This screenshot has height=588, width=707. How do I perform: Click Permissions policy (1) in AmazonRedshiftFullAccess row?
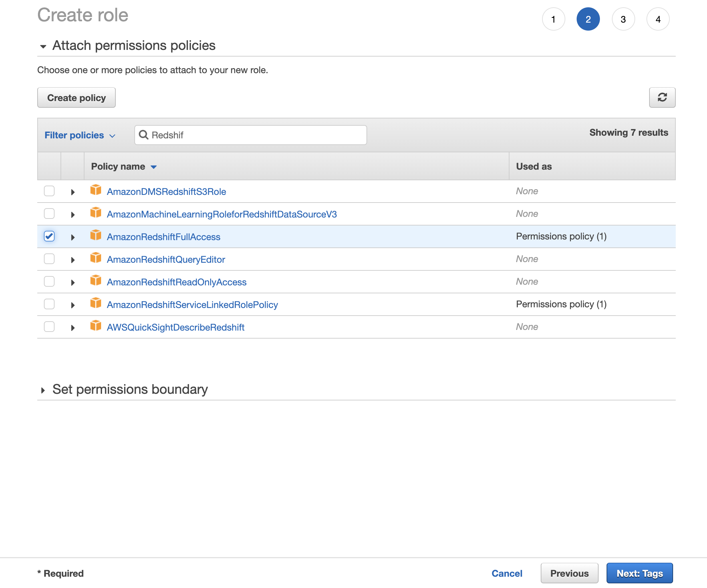pyautogui.click(x=561, y=236)
